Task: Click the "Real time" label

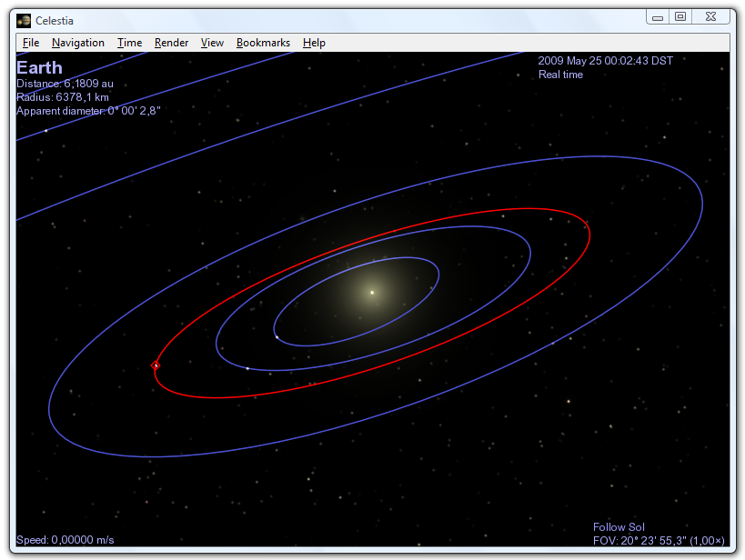Action: coord(560,75)
